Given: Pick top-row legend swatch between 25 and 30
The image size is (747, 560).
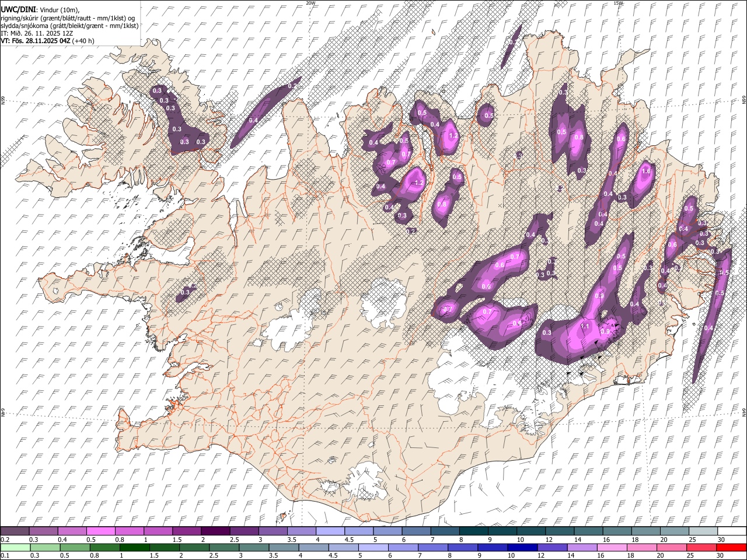Looking at the screenshot, I should coord(703,531).
